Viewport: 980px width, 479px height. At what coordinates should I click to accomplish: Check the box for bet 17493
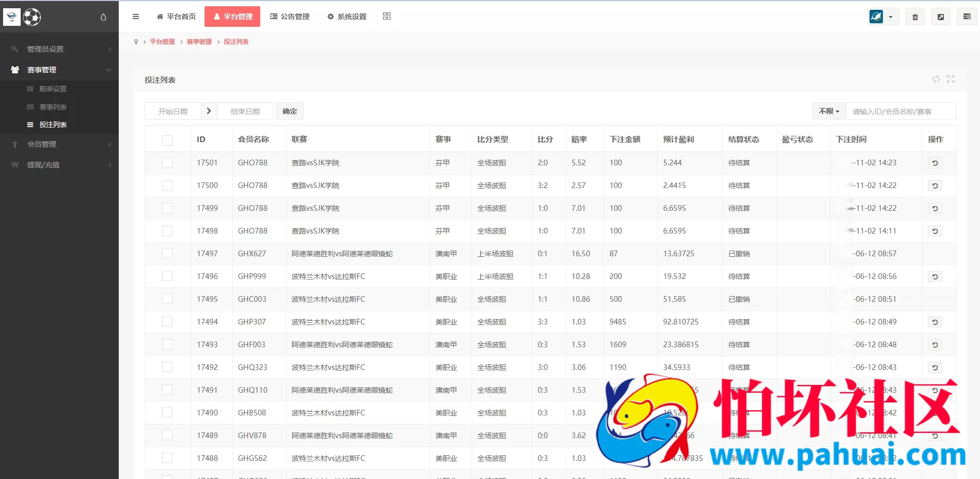pyautogui.click(x=167, y=345)
